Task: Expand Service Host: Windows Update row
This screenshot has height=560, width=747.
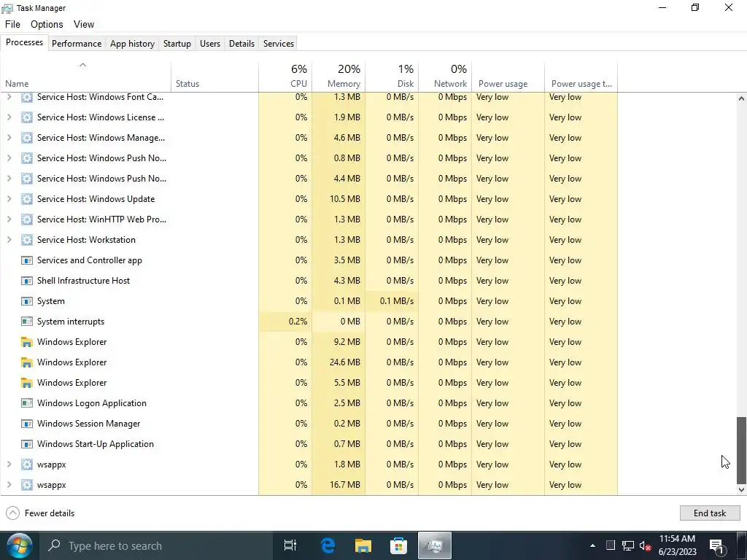Action: (9, 199)
